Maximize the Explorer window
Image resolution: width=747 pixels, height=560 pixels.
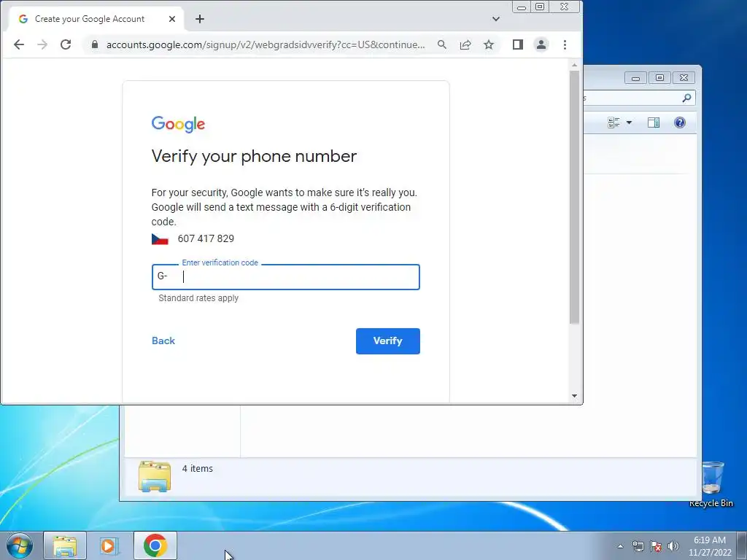point(659,77)
